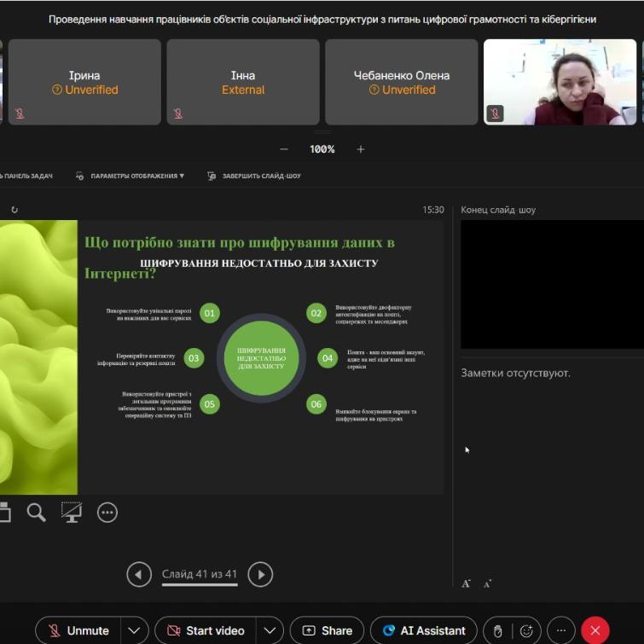Unmute the microphone
This screenshot has width=644, height=644.
click(x=78, y=630)
